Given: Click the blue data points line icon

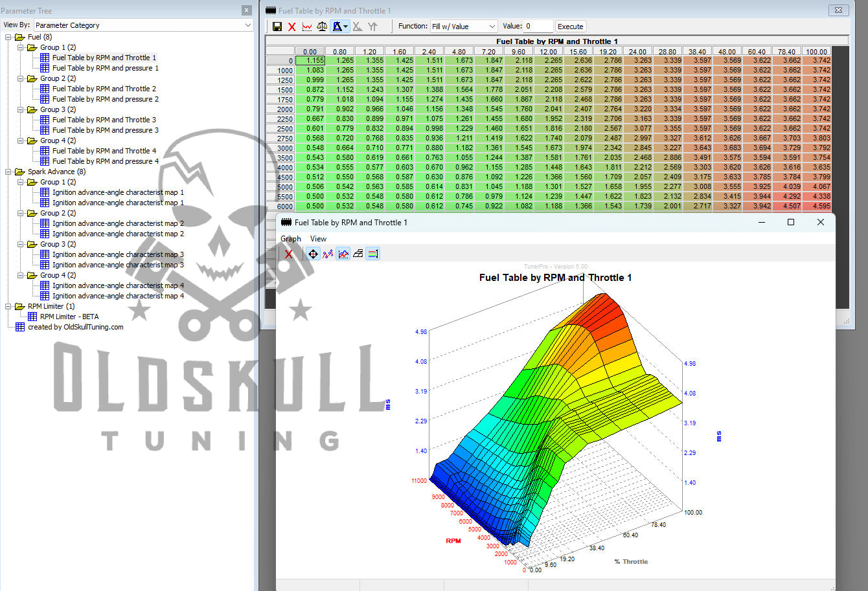Looking at the screenshot, I should point(328,254).
